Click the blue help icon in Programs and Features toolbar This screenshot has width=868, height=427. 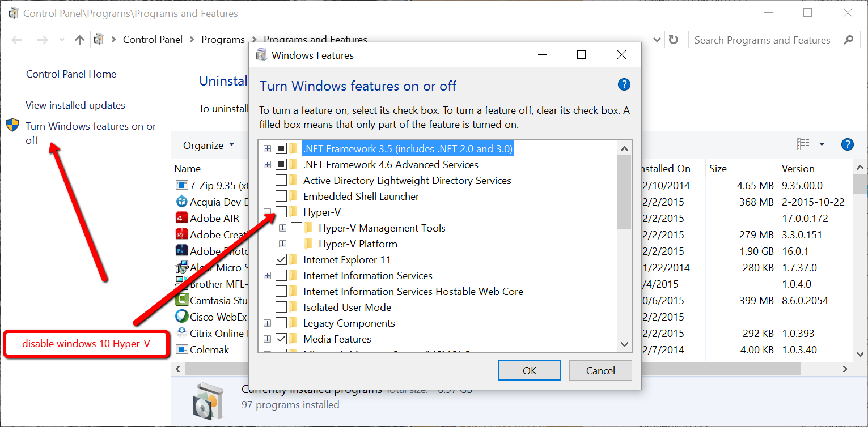click(847, 144)
